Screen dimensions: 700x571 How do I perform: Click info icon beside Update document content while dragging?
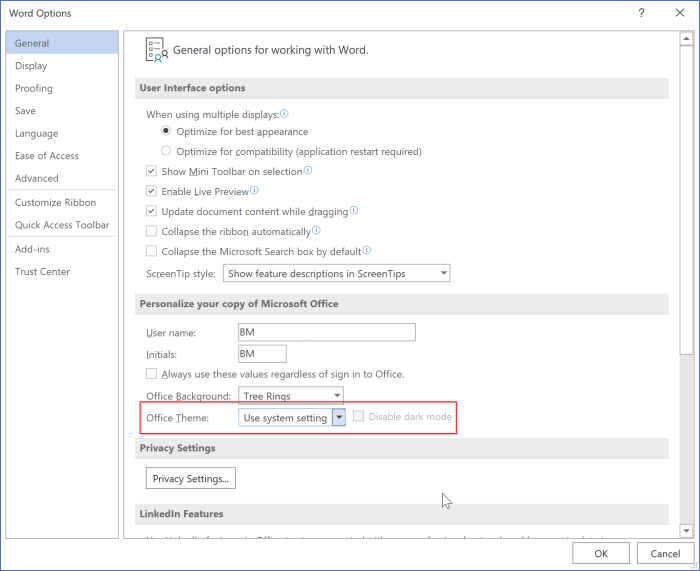pos(354,210)
